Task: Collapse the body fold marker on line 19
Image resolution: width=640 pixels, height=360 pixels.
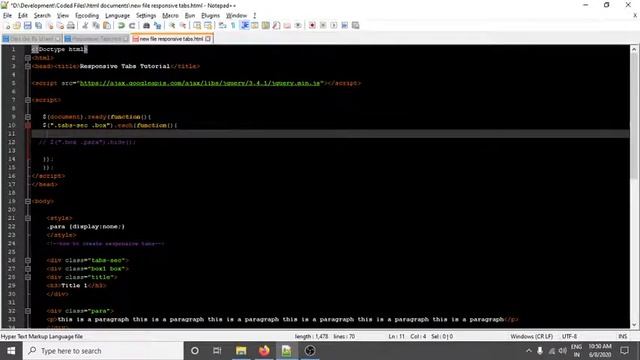Action: pyautogui.click(x=28, y=201)
